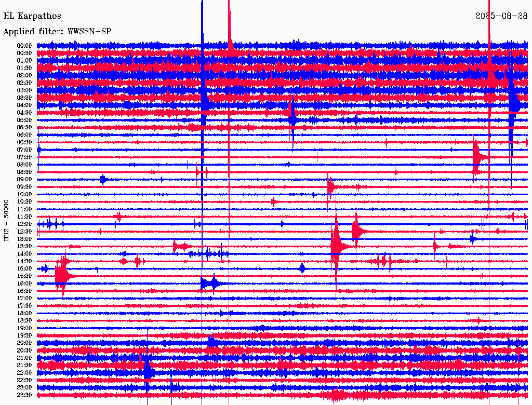Click the 19:00 time label
This screenshot has height=405, width=532.
point(24,328)
